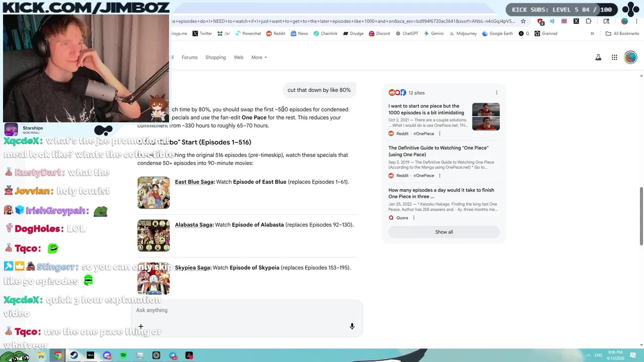
Task: Switch to the Forums search tab
Action: click(190, 57)
